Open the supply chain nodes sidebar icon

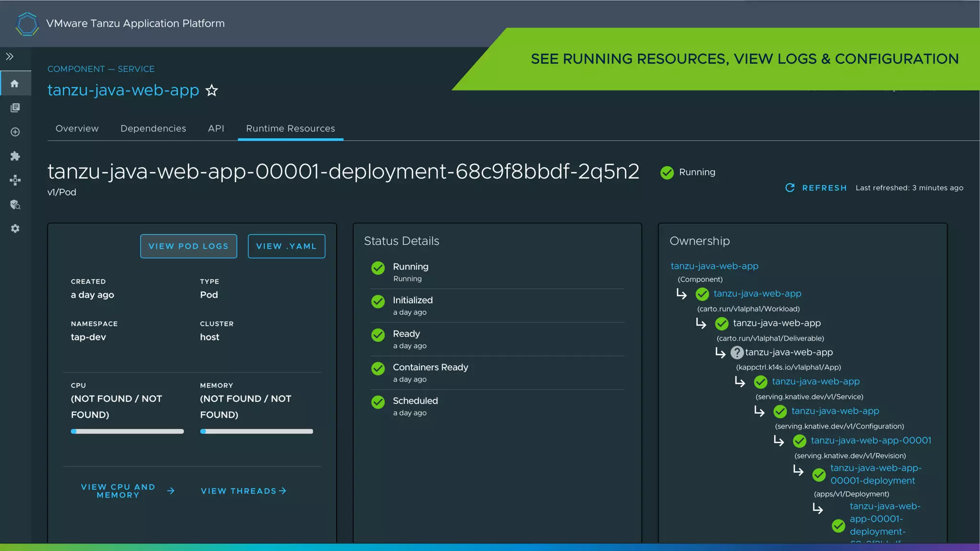coord(15,180)
